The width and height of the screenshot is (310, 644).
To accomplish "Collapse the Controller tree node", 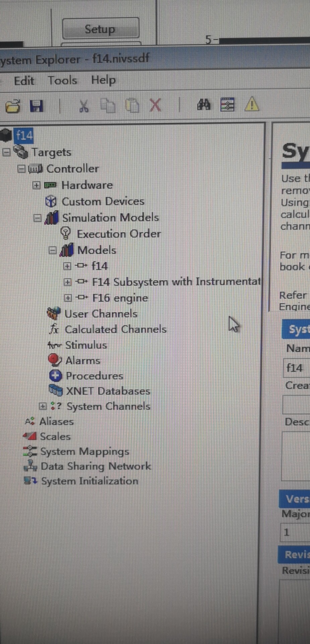I will (x=21, y=169).
